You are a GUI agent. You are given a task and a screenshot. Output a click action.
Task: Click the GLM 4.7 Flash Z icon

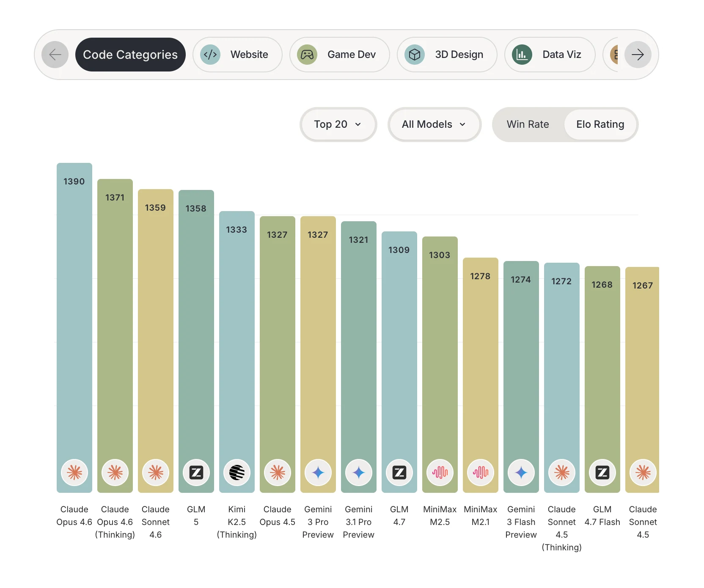602,473
